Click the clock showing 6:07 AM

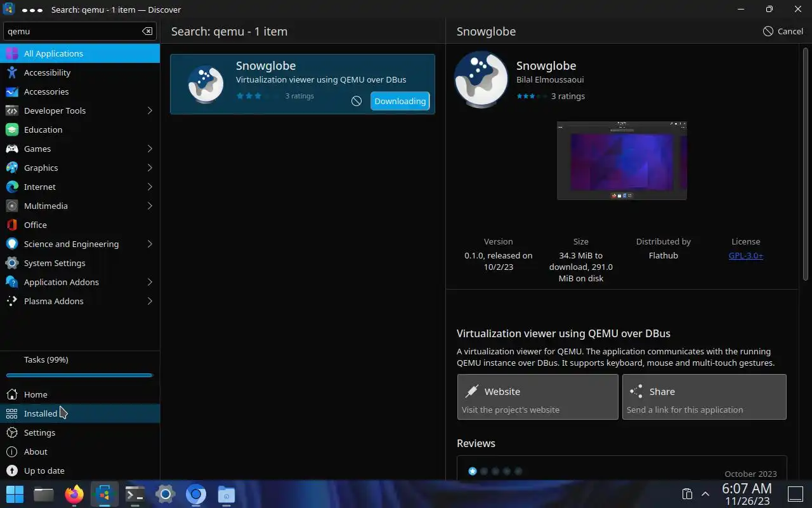tap(747, 488)
